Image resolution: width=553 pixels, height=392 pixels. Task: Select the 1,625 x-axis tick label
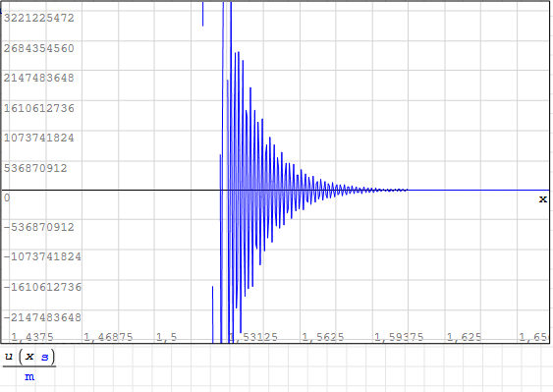[x=465, y=337]
